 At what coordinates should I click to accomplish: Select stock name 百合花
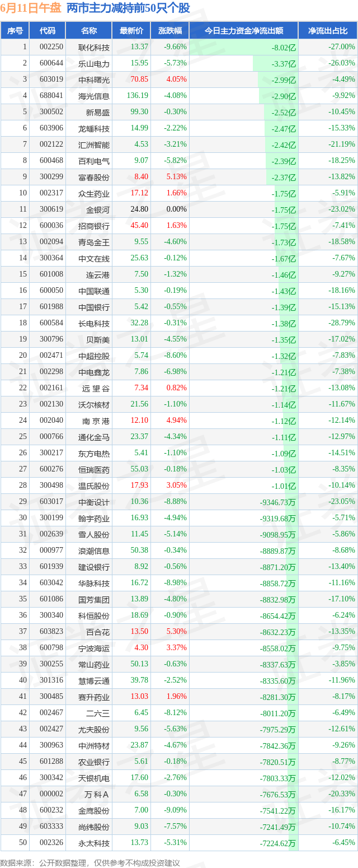tap(98, 632)
